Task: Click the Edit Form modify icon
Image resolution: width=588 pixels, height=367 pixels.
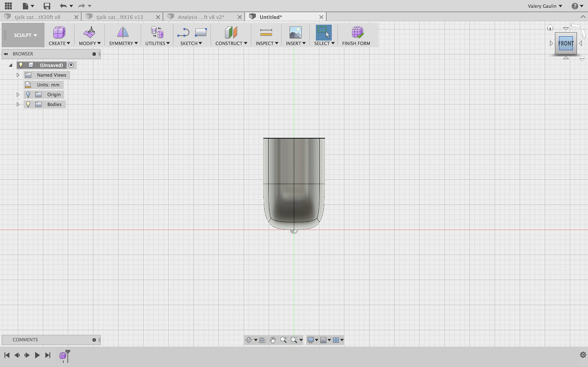Action: point(89,32)
